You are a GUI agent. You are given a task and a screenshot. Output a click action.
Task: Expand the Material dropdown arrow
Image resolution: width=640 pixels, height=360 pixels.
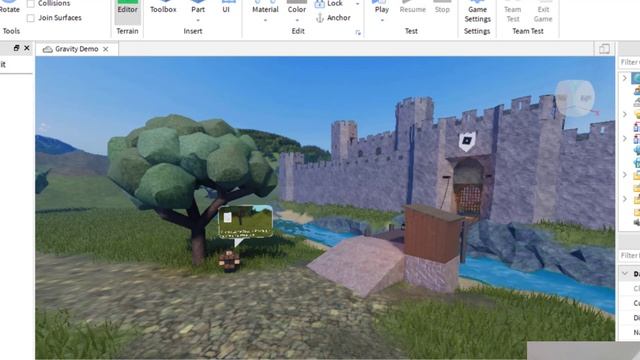coord(265,20)
